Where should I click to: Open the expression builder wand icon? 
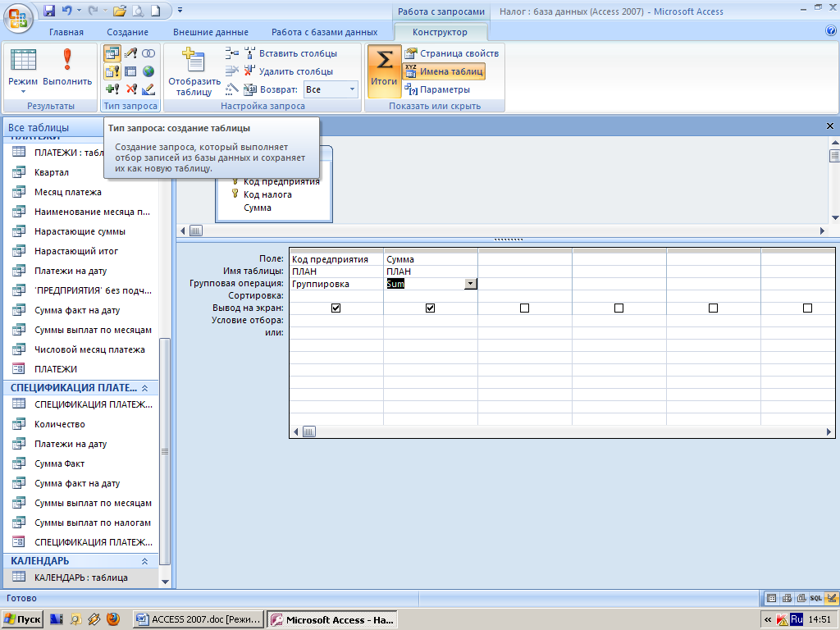click(x=232, y=89)
